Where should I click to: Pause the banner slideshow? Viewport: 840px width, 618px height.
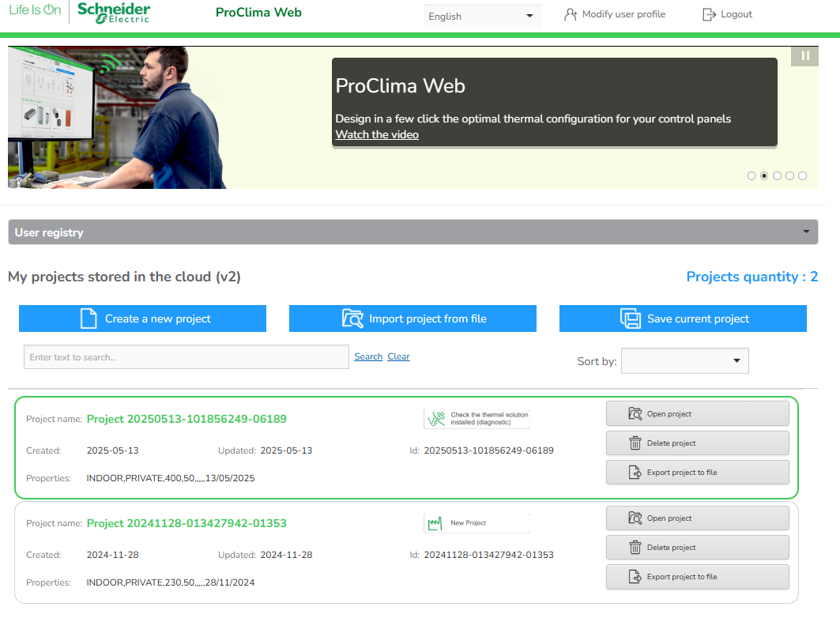[804, 55]
